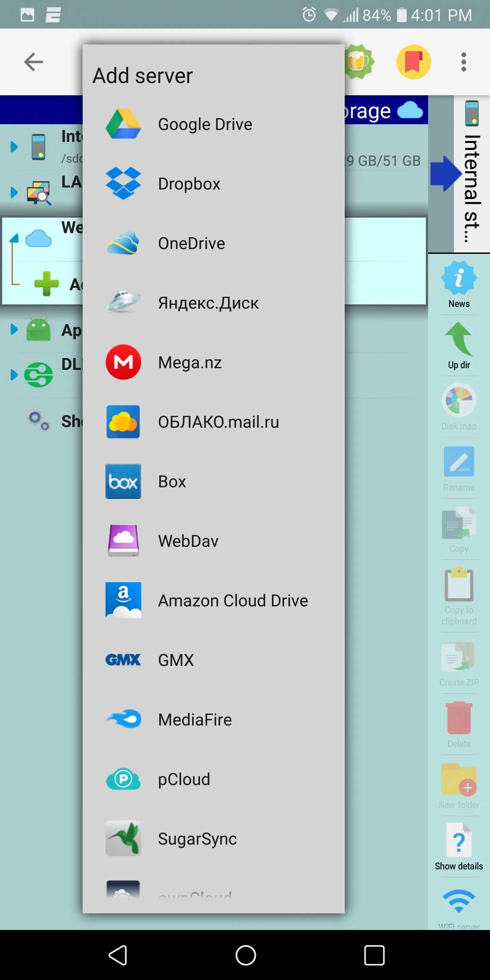
Task: Tap the green plus Add server item
Action: click(x=46, y=284)
